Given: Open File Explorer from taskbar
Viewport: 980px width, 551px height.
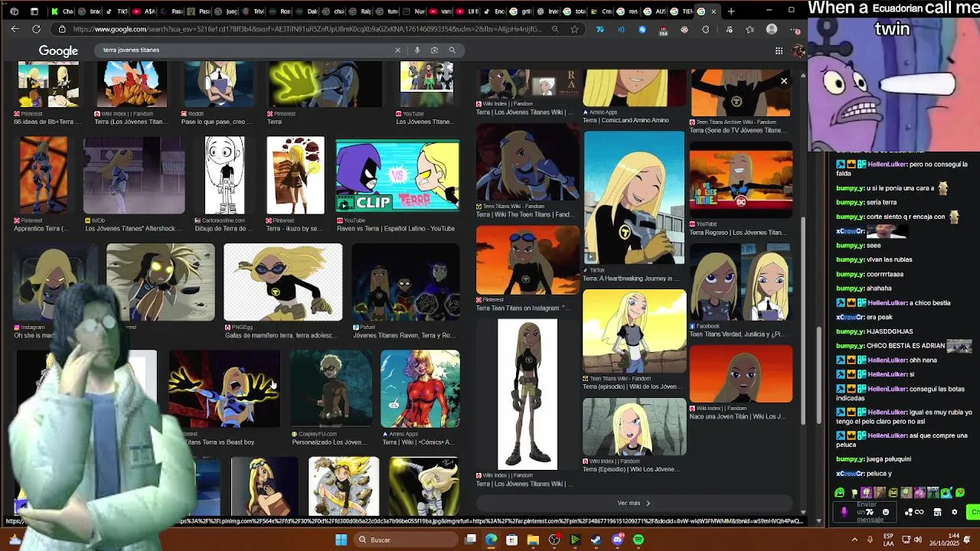Looking at the screenshot, I should tap(533, 540).
